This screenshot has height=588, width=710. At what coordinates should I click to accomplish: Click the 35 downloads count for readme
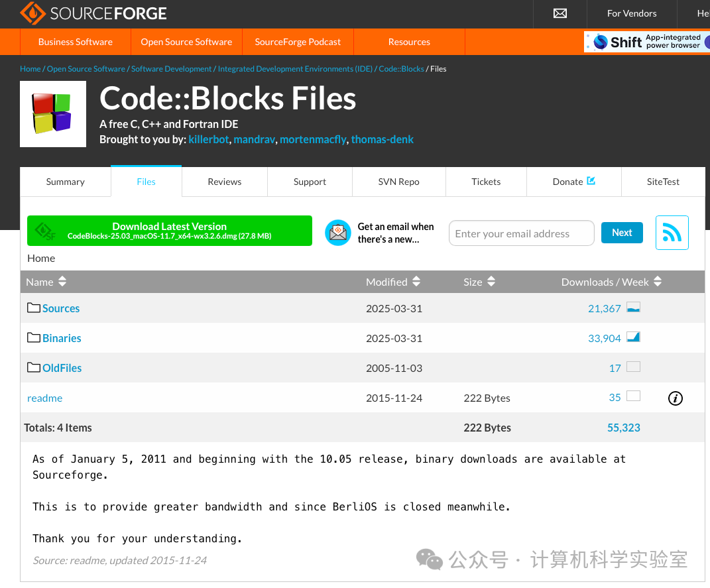tap(615, 398)
